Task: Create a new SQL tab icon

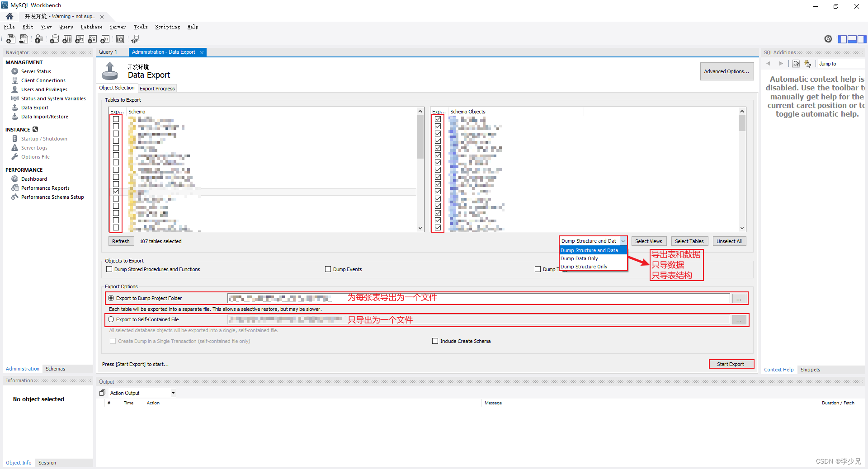Action: pos(11,39)
